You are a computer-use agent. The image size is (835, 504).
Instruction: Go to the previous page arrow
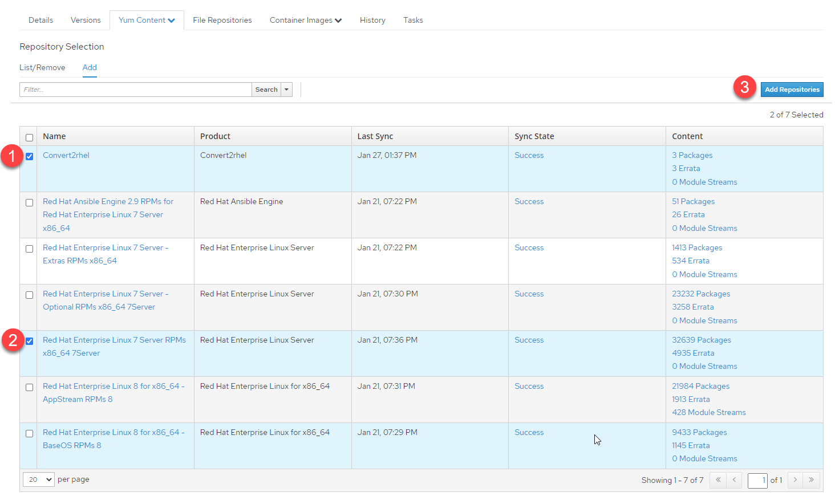pos(734,480)
